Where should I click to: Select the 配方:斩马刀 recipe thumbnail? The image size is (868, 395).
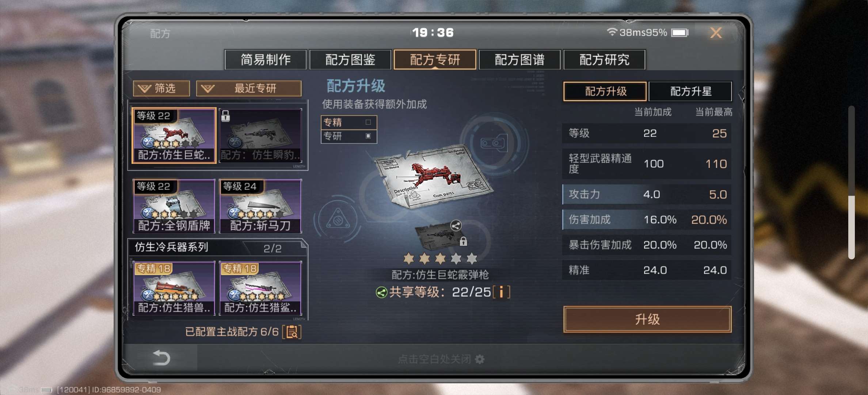260,206
